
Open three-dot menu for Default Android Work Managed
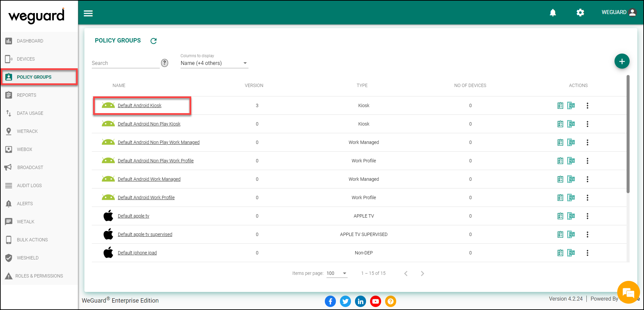[587, 179]
